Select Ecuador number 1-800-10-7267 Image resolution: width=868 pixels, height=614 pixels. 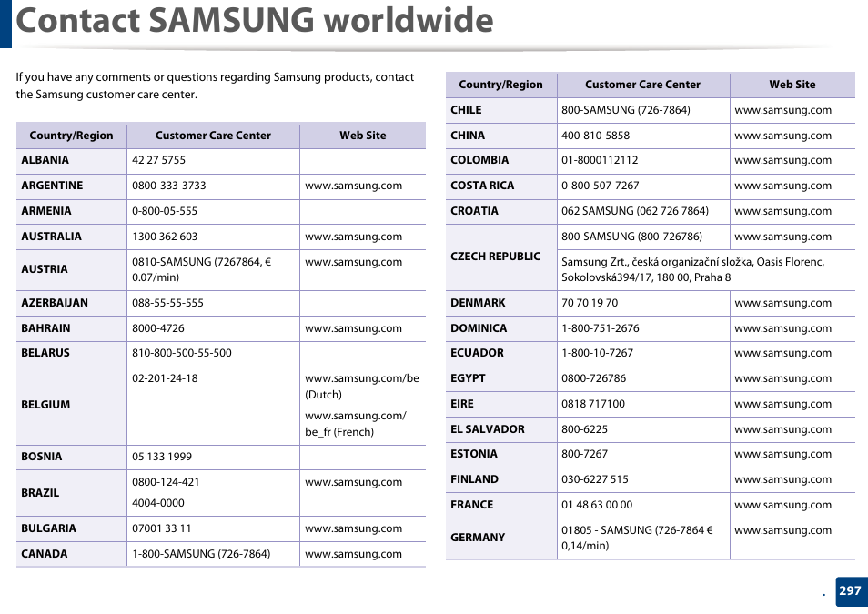tap(597, 353)
